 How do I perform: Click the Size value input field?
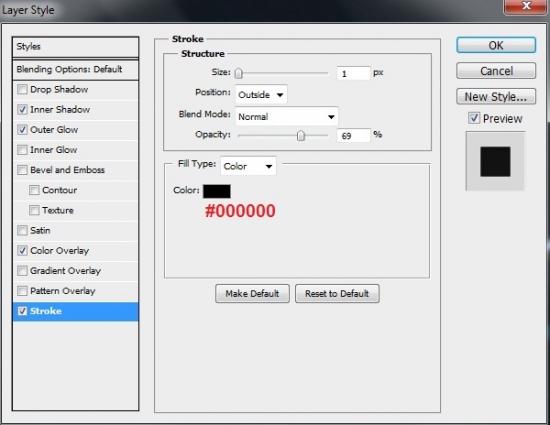point(353,73)
